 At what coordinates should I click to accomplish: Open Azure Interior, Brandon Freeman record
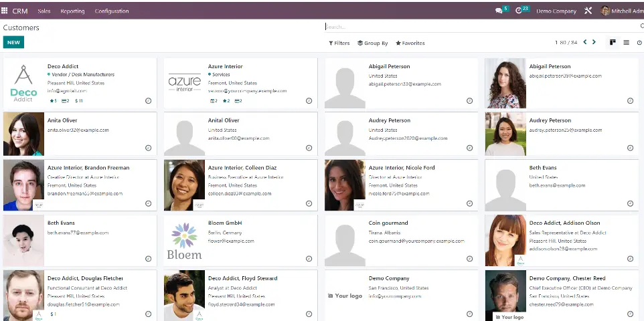pos(88,167)
